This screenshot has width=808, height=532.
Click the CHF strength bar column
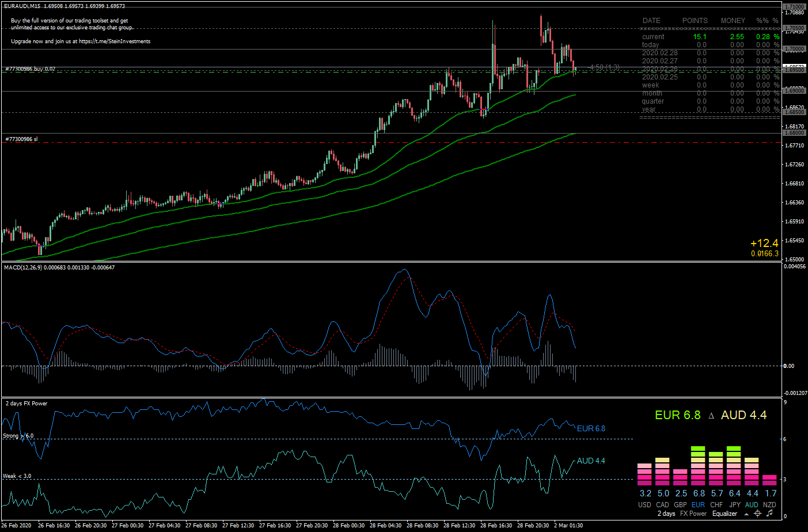[716, 469]
